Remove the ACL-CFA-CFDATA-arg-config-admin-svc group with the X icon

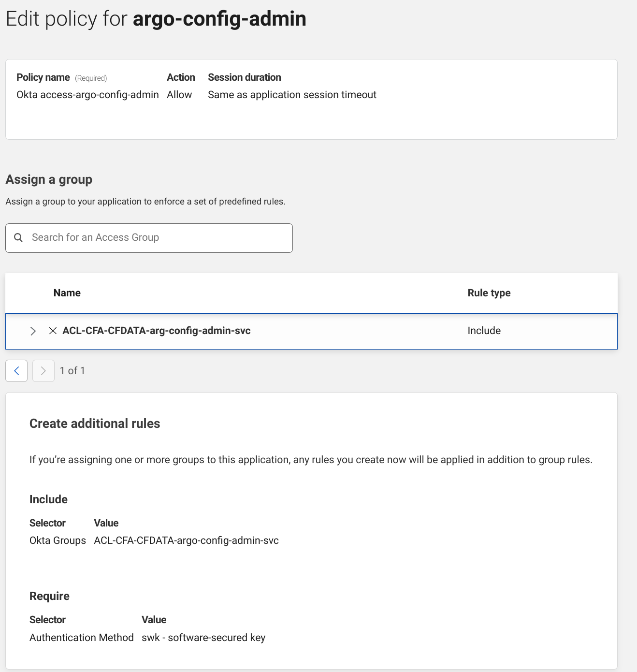tap(53, 331)
